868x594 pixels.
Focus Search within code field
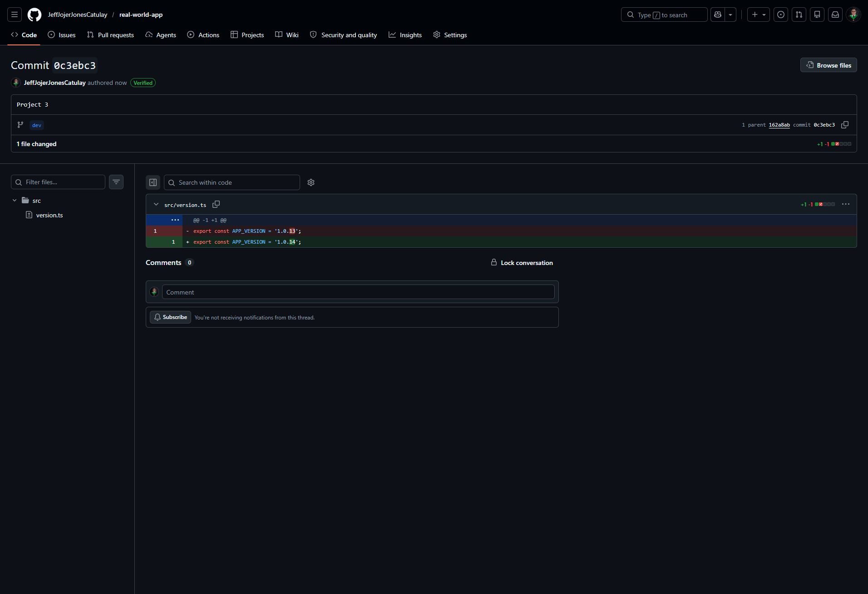point(232,182)
